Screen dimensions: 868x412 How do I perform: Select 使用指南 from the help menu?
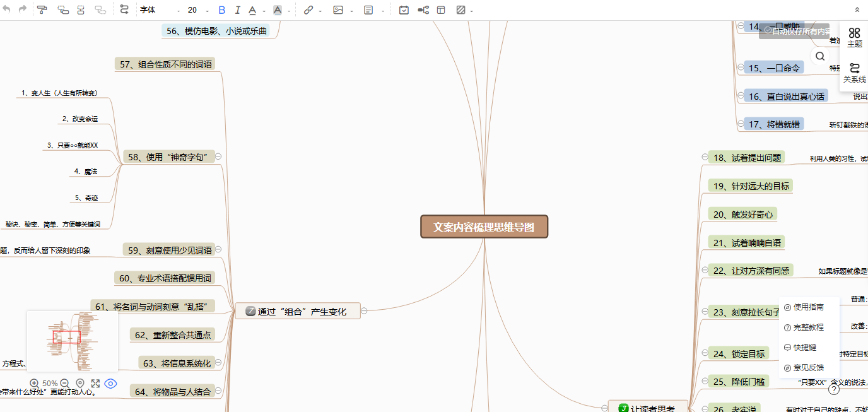pos(808,307)
